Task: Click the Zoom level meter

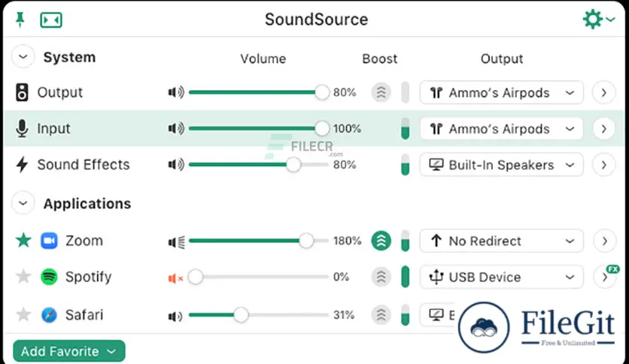Action: [x=405, y=241]
